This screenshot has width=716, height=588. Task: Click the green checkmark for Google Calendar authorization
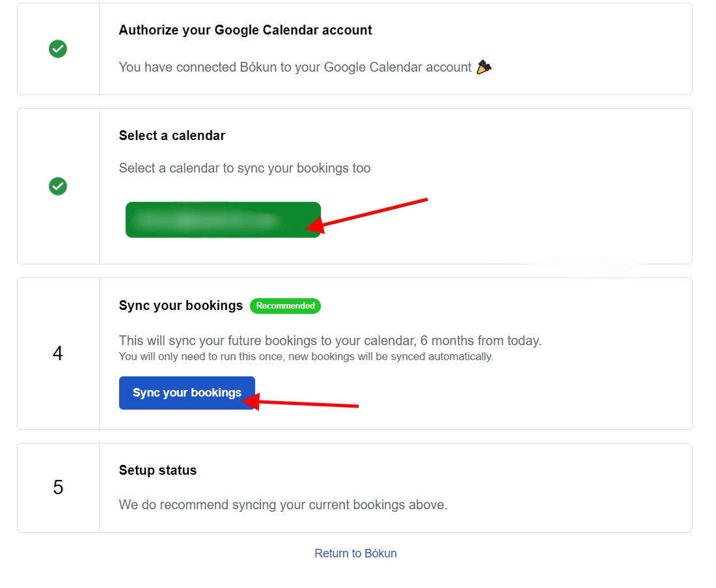58,49
